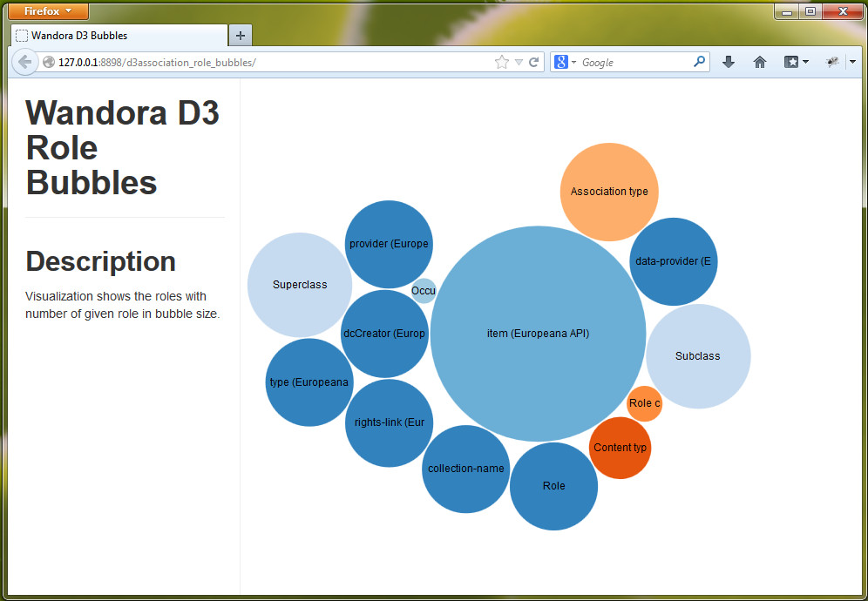Open the Firefox application menu
Image resolution: width=868 pixels, height=601 pixels.
coord(49,11)
